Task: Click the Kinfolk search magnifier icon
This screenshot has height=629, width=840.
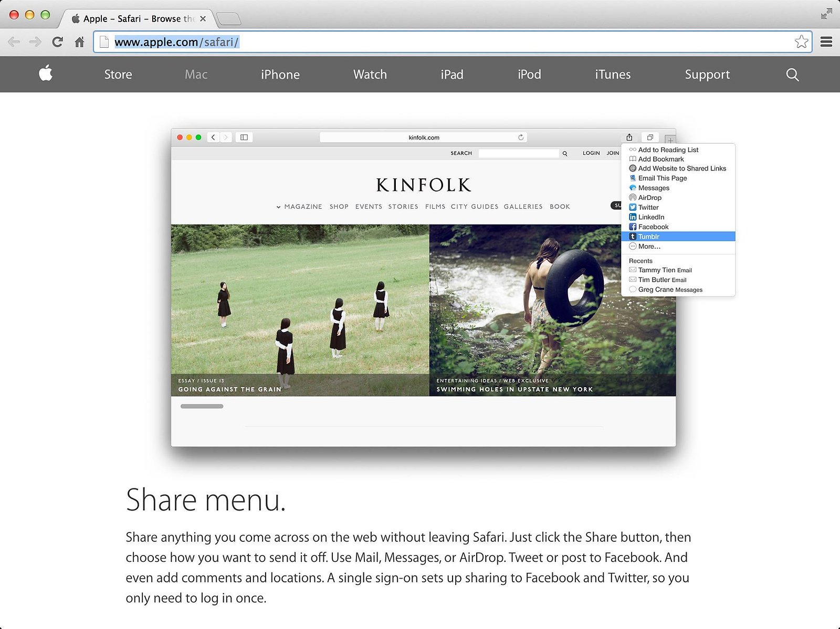Action: point(565,153)
